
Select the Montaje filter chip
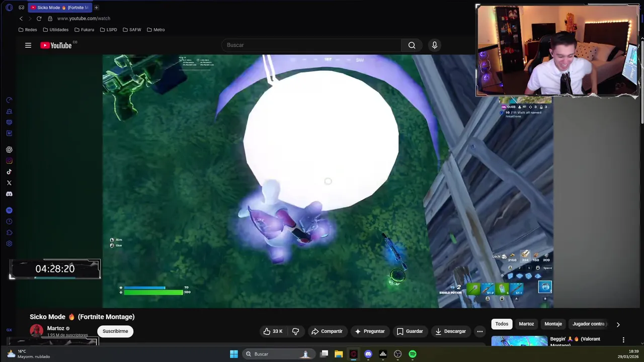pos(553,324)
